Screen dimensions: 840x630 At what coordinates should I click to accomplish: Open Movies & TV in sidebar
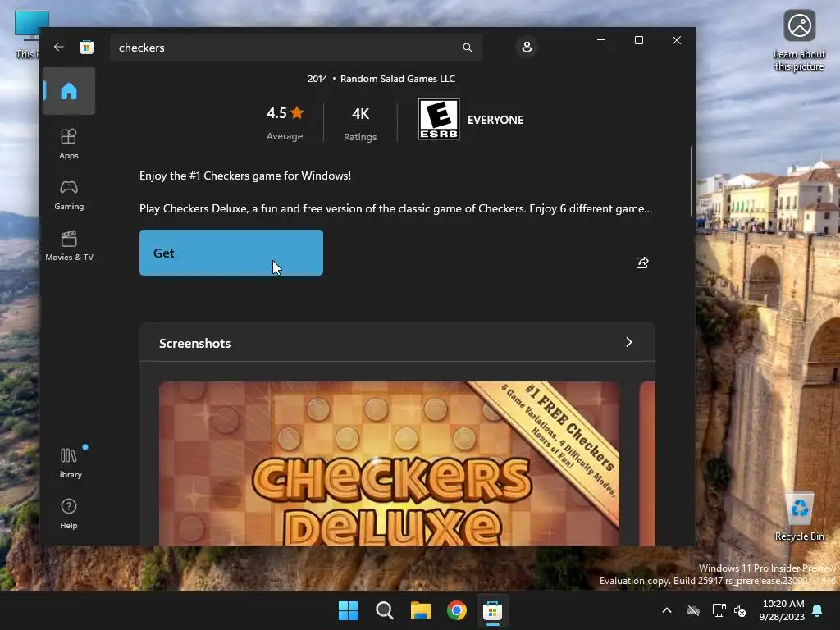pos(69,246)
